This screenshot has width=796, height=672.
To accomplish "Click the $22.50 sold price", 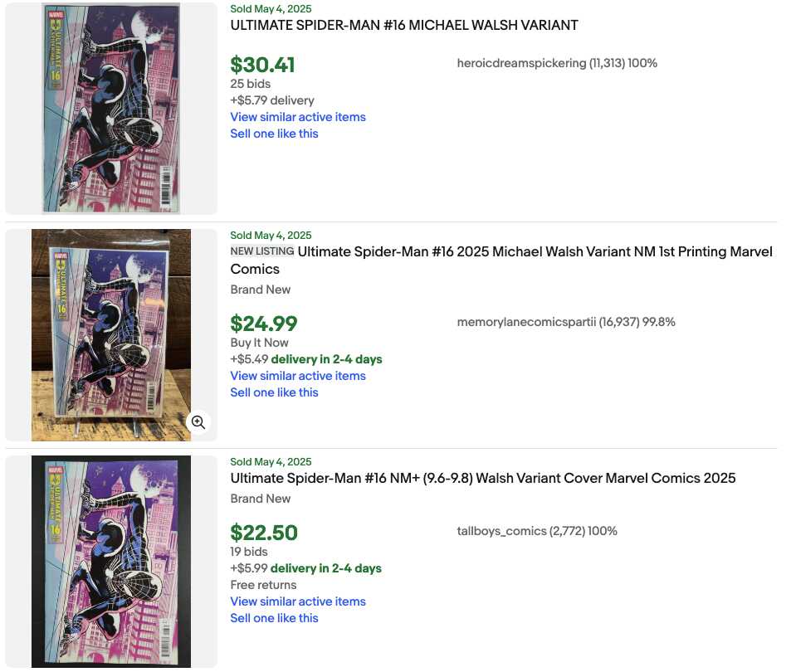I will point(264,533).
